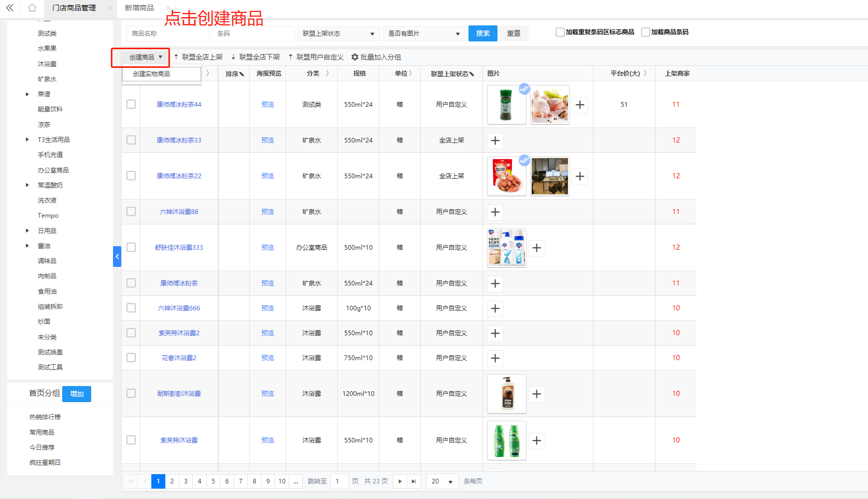Check the 加载商品条码 checkbox
868x499 pixels.
pos(645,32)
